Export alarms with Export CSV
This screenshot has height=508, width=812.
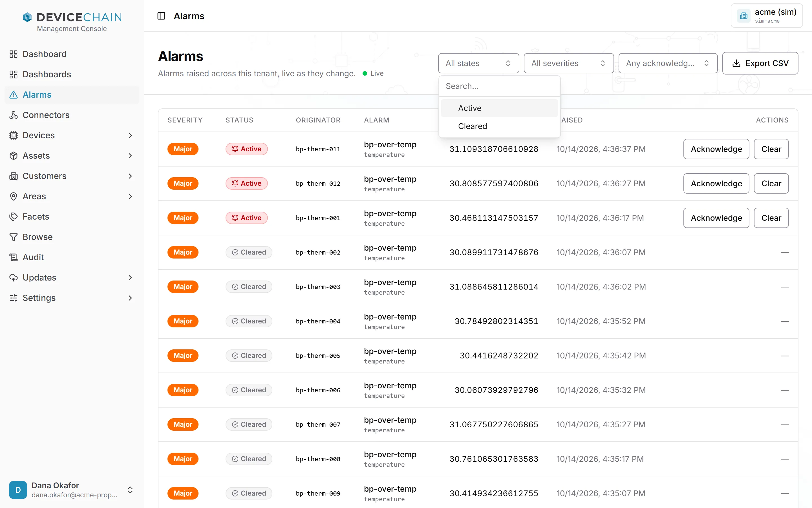(760, 63)
